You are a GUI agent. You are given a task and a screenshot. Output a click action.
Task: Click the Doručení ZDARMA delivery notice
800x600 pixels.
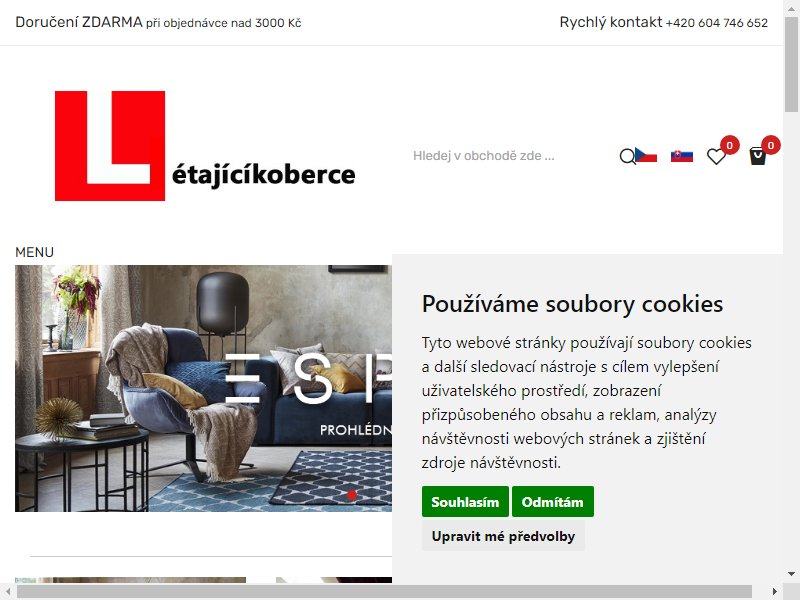158,22
